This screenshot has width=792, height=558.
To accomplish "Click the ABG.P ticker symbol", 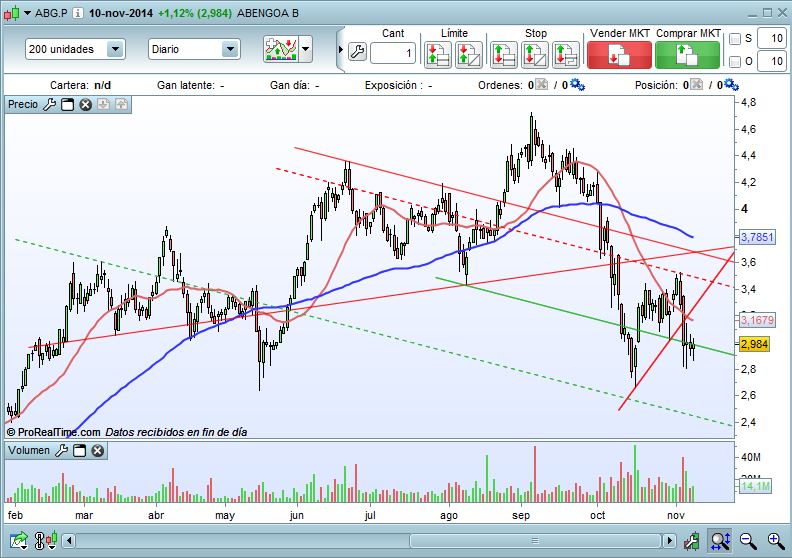I will coord(51,13).
